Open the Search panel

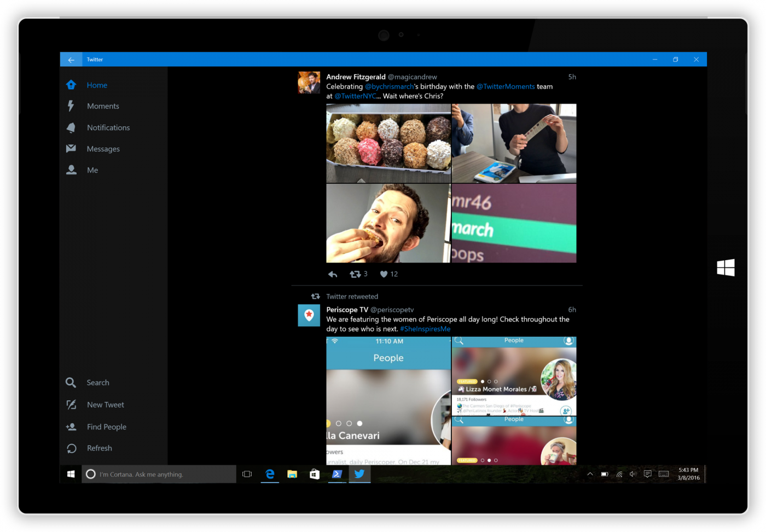pos(98,382)
